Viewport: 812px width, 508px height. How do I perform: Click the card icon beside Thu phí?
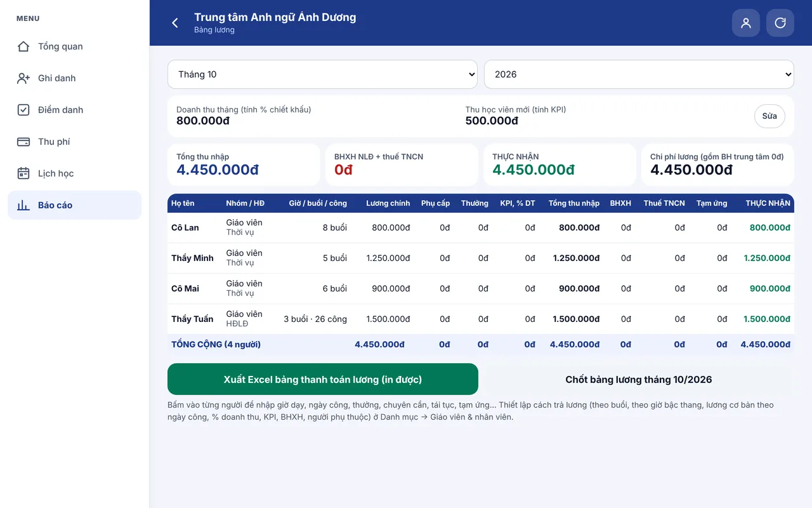23,142
